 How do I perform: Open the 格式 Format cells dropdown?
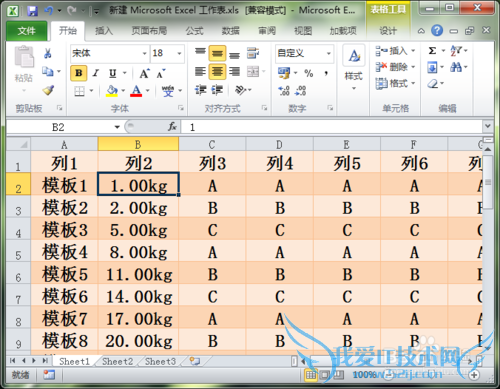(395, 83)
